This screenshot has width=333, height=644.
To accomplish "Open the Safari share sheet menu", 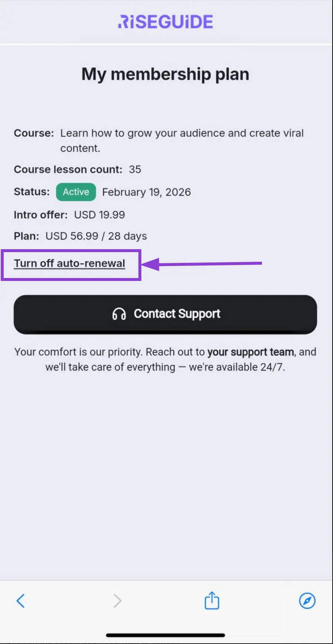I will pos(212,601).
